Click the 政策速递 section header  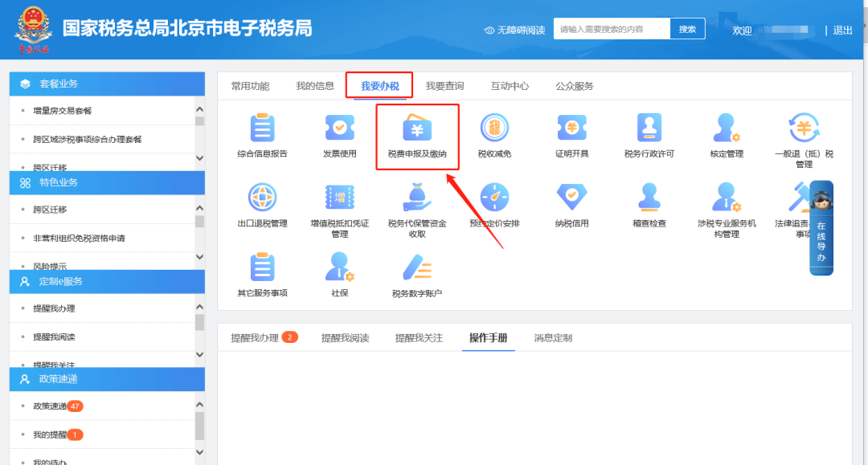pyautogui.click(x=107, y=379)
